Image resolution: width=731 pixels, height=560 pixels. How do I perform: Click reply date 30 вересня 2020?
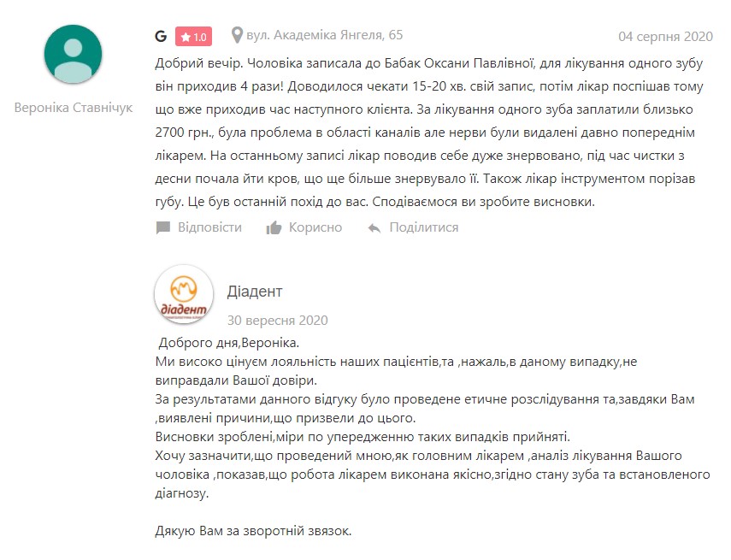277,321
